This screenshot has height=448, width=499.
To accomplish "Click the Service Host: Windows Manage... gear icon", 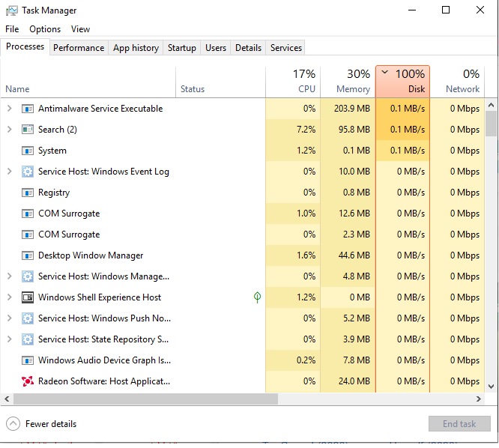I will pyautogui.click(x=28, y=276).
